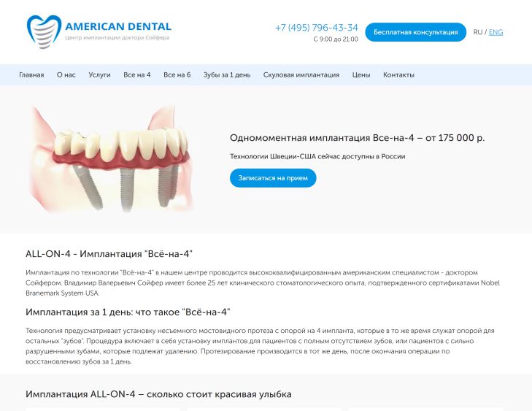Open the Услуги menu item
The image size is (532, 411).
(99, 75)
